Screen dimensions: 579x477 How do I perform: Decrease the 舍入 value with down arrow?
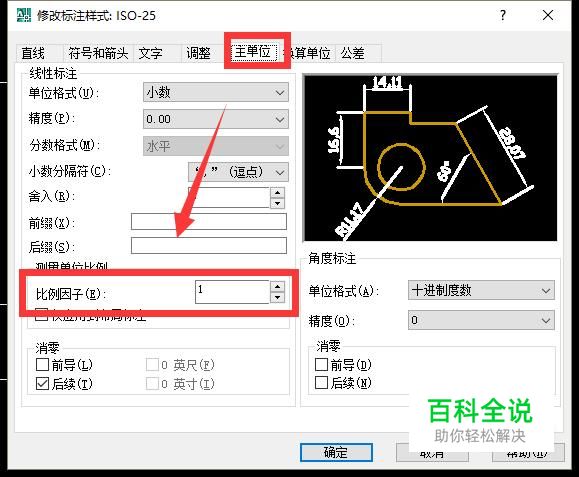tap(278, 203)
